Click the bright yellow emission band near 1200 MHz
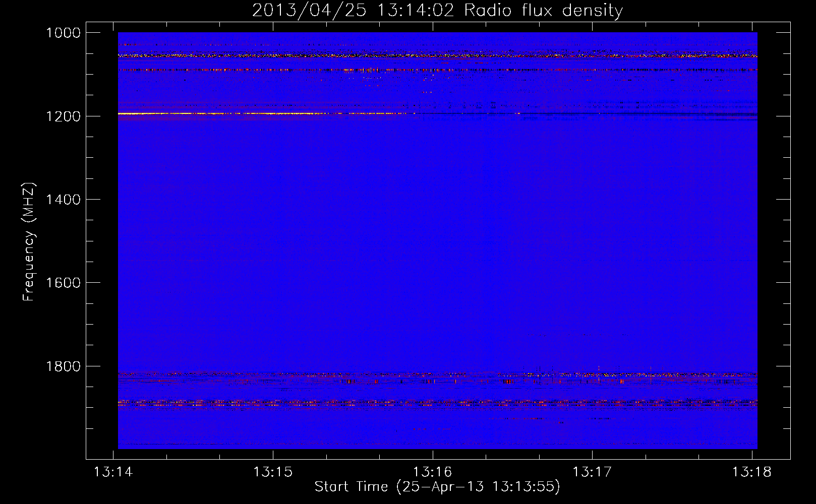The height and width of the screenshot is (504, 816). point(262,114)
